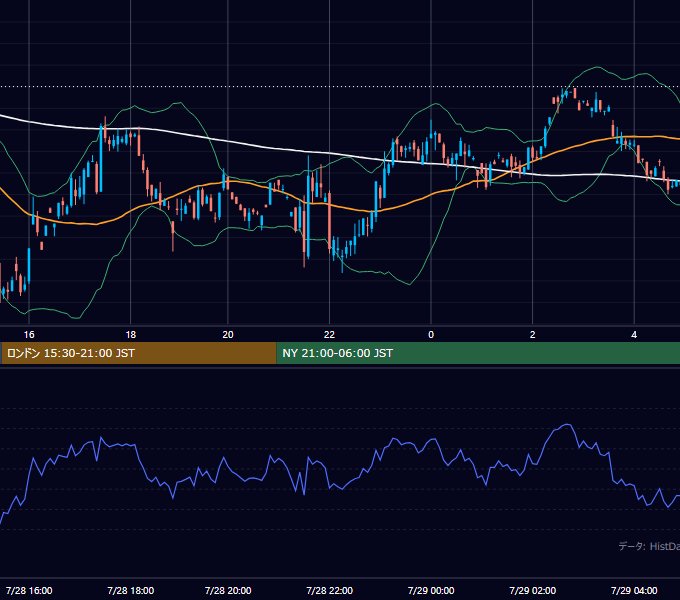
Task: Click hour label 2 on price chart axis
Action: coord(533,335)
